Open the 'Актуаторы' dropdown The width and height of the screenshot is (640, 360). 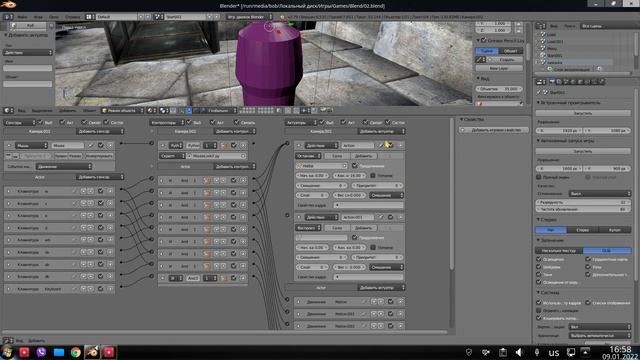tap(301, 122)
